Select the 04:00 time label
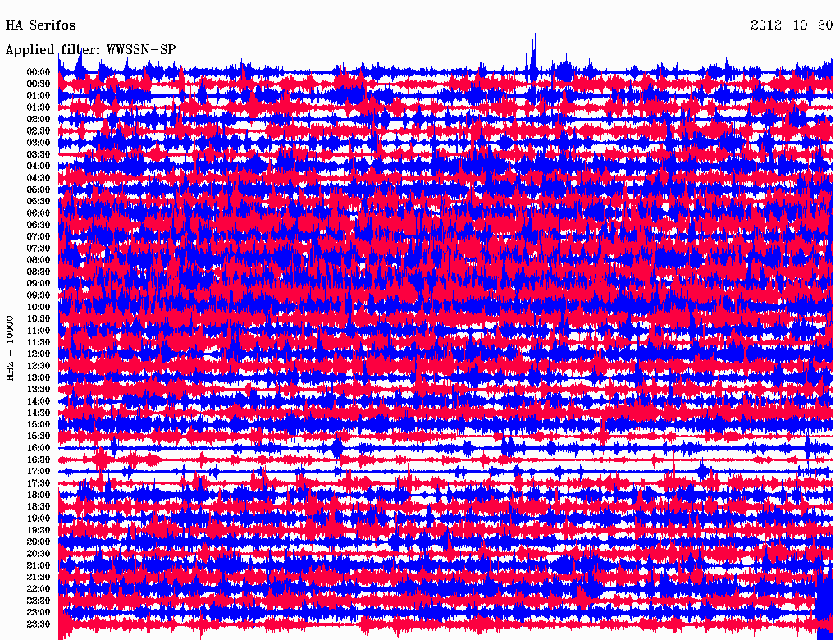The width and height of the screenshot is (840, 640). point(39,167)
